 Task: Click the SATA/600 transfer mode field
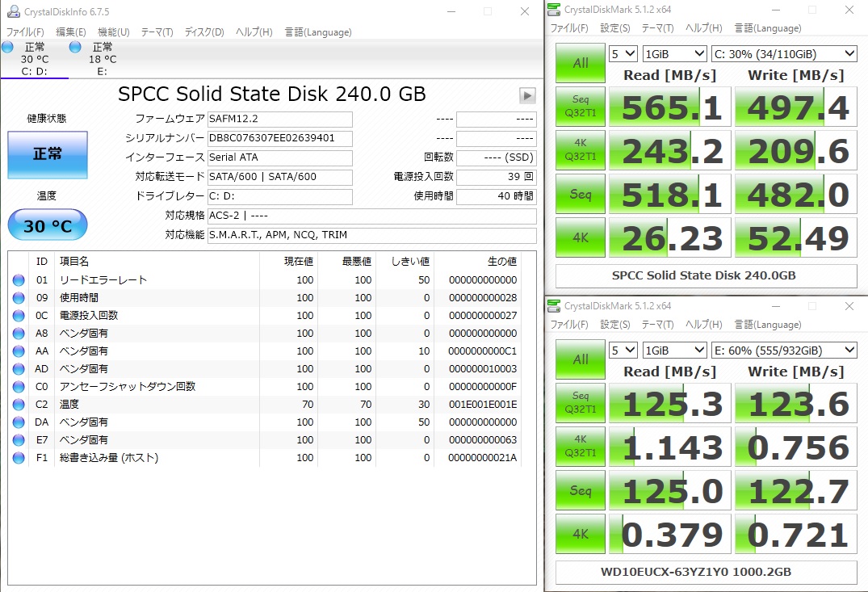[x=280, y=177]
